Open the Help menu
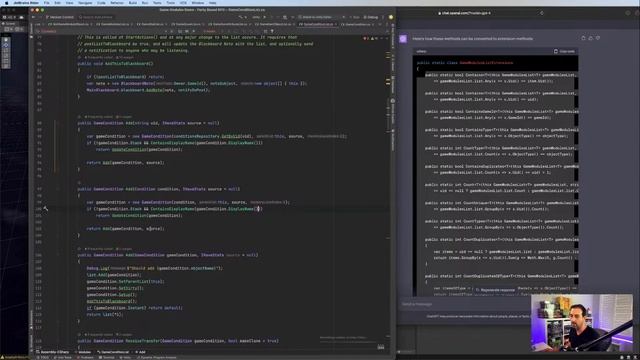640x360 pixels. 213,3
